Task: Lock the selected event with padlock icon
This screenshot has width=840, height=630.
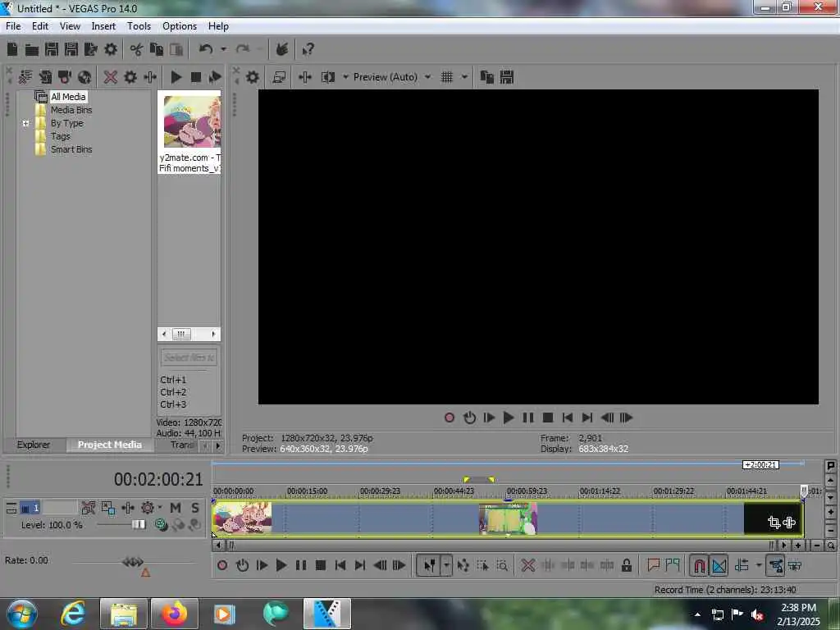Action: [626, 565]
